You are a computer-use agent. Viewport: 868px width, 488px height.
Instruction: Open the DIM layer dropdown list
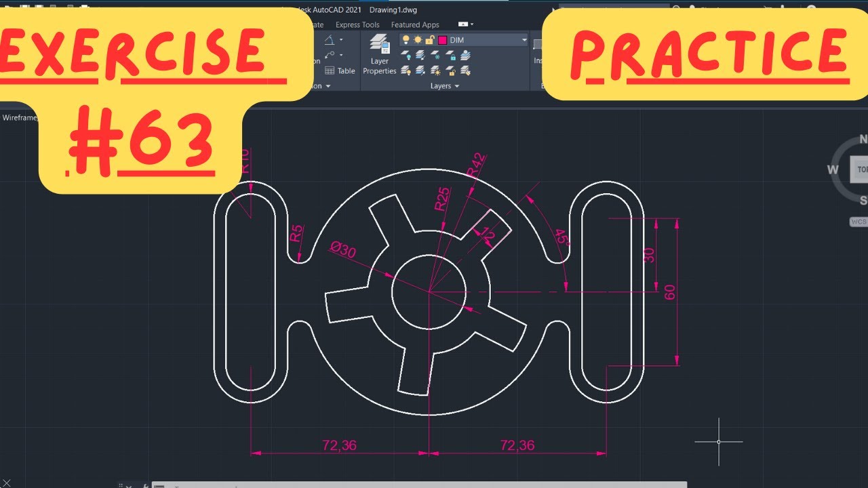pyautogui.click(x=524, y=40)
